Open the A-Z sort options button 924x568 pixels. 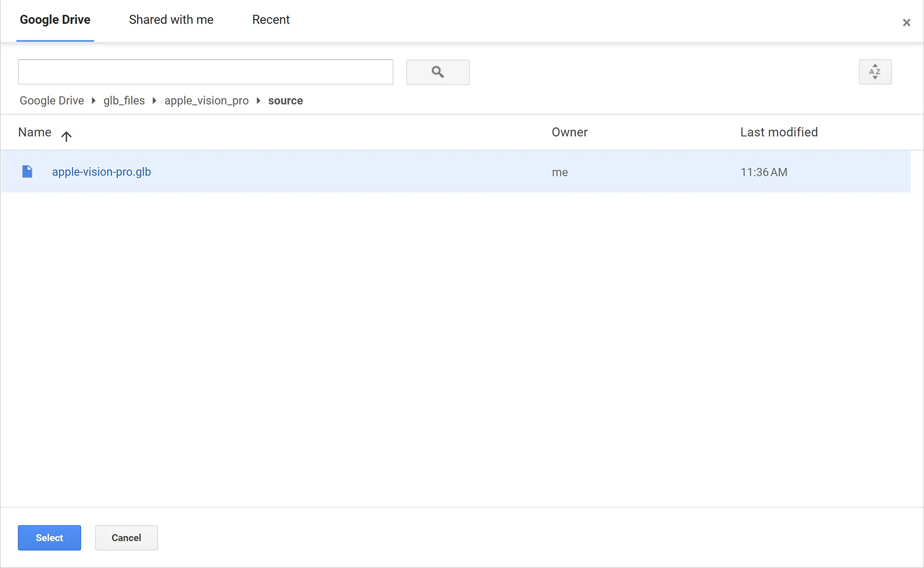(x=874, y=72)
